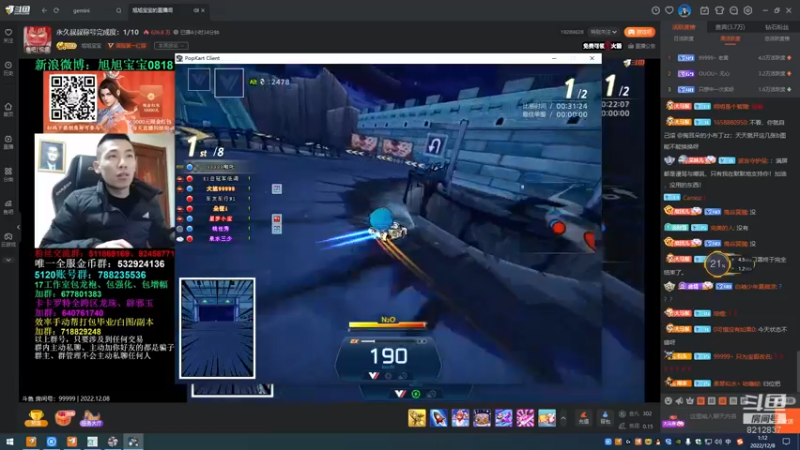
Task: Open the daily check-in calendar icon
Action: pos(705,10)
